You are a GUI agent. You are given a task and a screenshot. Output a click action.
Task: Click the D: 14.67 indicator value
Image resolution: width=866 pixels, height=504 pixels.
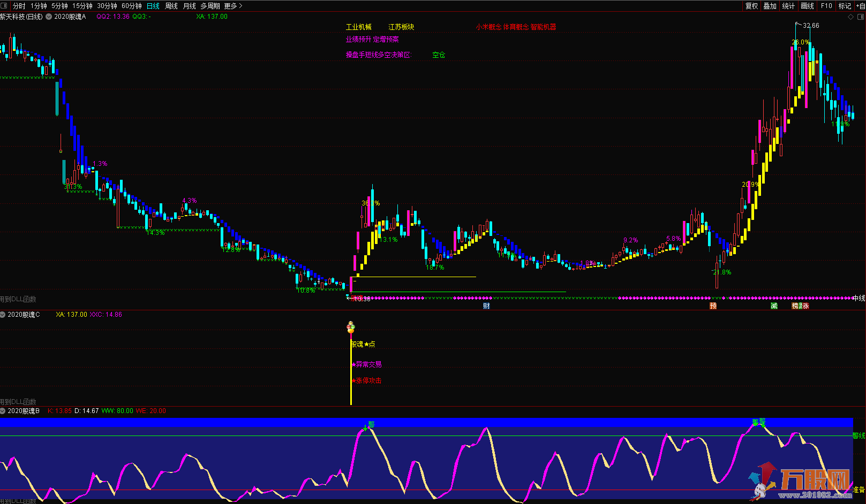[86, 411]
